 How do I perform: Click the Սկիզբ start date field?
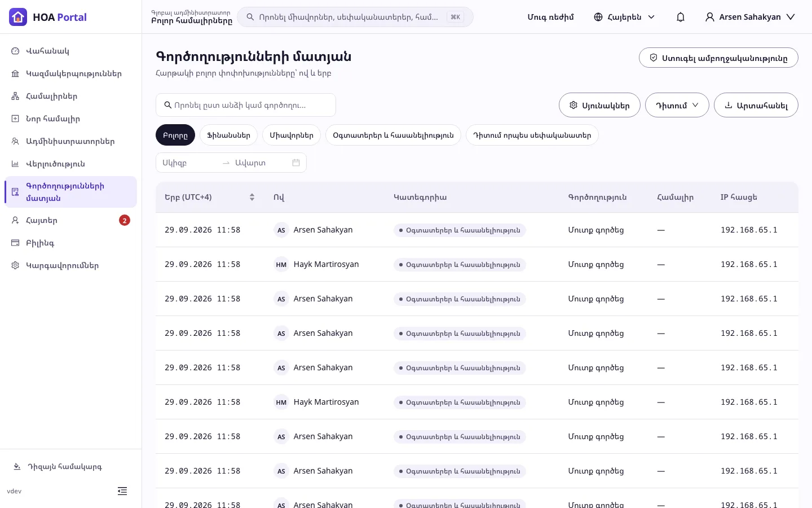click(x=189, y=163)
